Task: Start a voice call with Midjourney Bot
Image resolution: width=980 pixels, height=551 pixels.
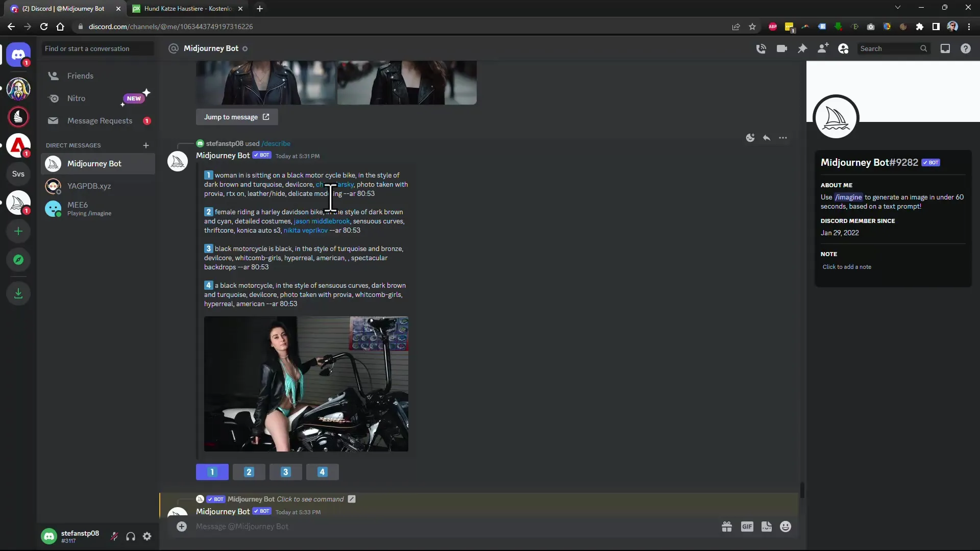Action: (x=761, y=48)
